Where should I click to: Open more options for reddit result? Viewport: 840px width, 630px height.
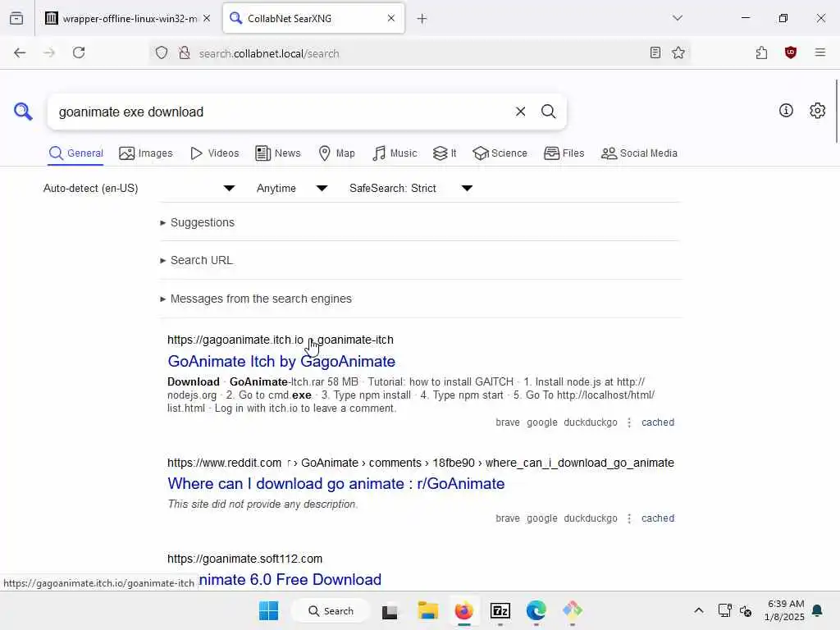pos(629,518)
